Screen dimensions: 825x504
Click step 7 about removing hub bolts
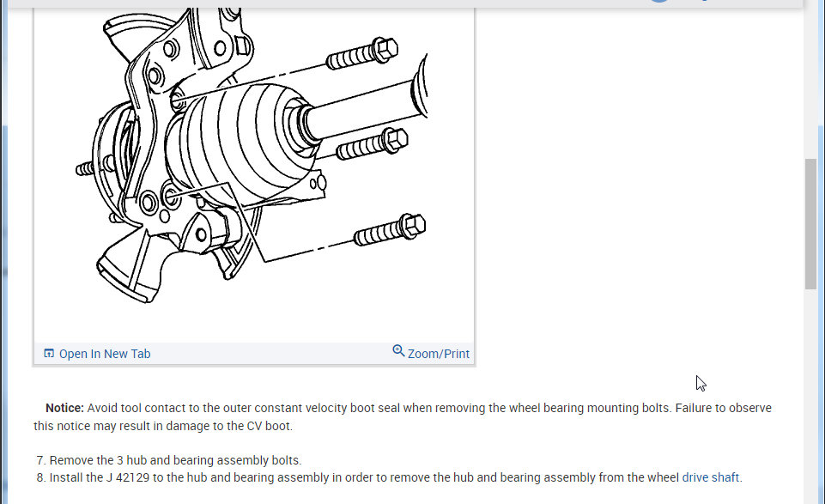click(169, 460)
